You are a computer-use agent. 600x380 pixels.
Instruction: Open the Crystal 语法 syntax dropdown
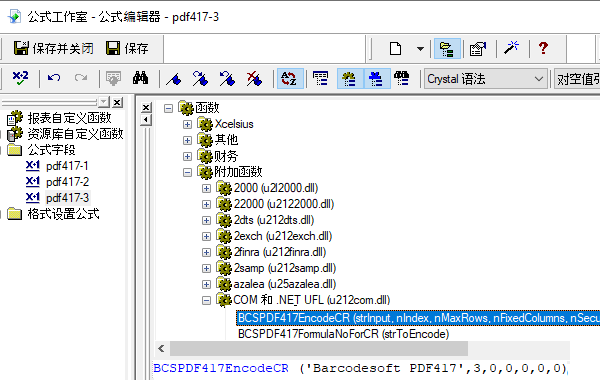(485, 79)
